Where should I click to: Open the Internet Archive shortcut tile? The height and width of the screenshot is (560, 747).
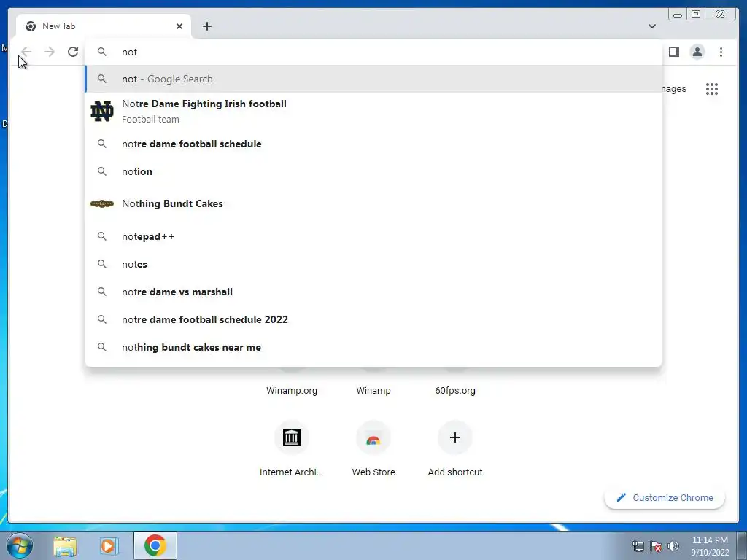(292, 449)
